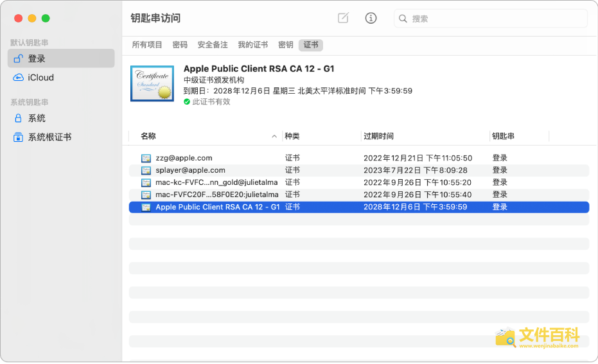
Task: Select the 系统 keychain in sidebar
Action: click(x=61, y=118)
